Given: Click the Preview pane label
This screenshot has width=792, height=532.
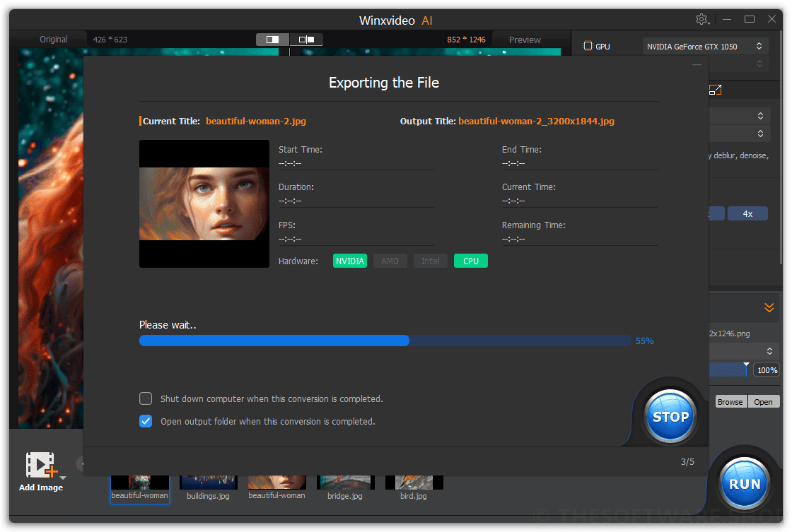Looking at the screenshot, I should click(525, 40).
